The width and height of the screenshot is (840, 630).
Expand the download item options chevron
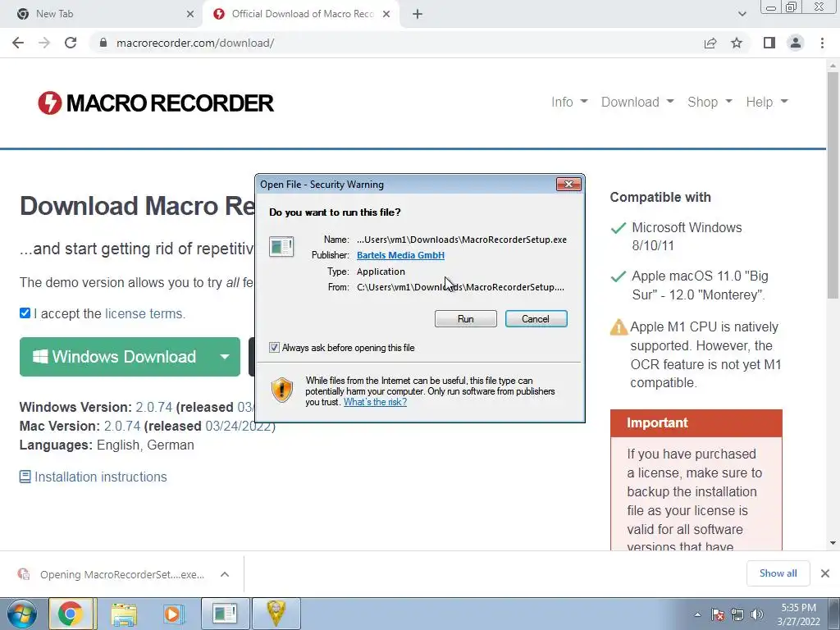click(x=225, y=574)
